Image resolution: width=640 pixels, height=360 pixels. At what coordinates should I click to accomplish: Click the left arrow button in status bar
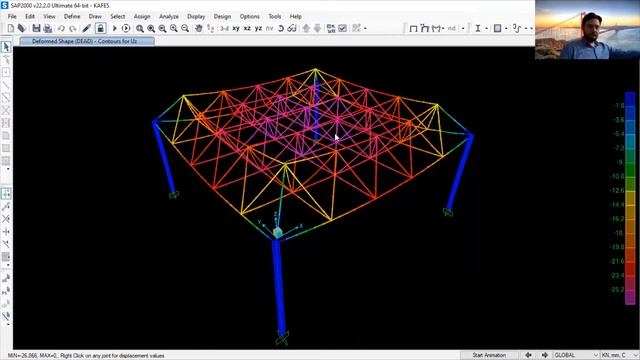529,355
